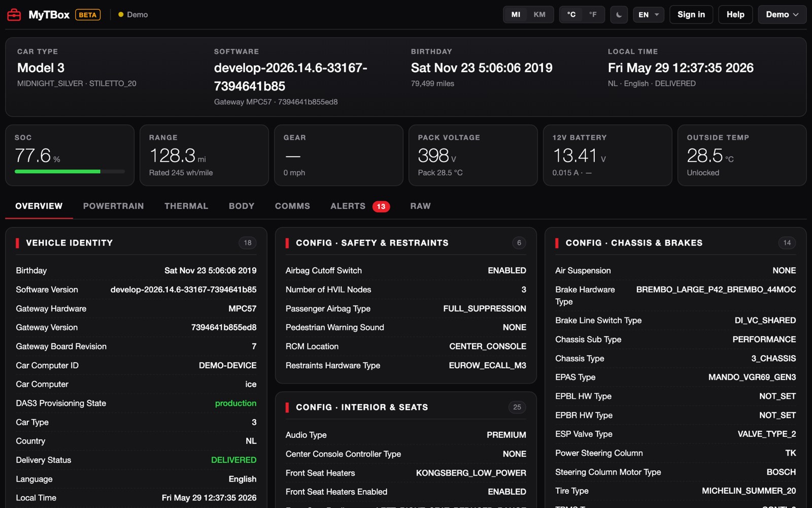The height and width of the screenshot is (508, 812).
Task: Click the MyTBox brand name
Action: [x=49, y=15]
